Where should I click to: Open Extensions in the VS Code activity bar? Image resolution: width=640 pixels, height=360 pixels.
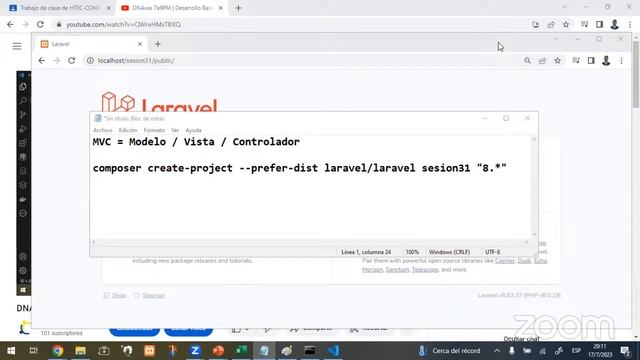(23, 143)
